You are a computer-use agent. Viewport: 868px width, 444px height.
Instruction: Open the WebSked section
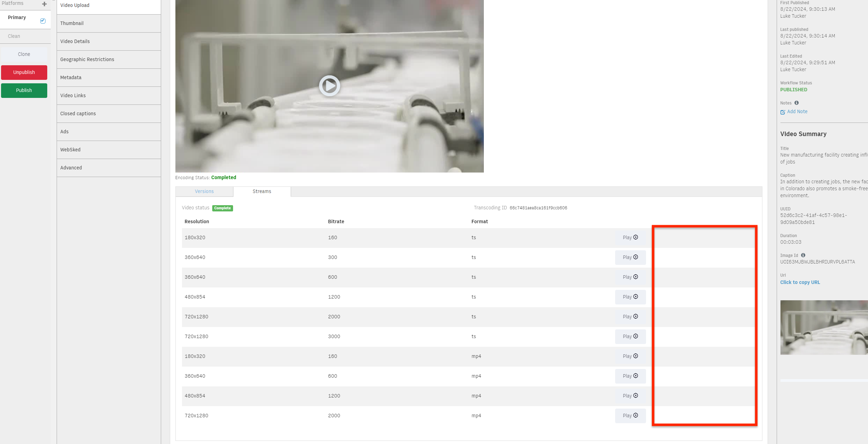pos(109,150)
